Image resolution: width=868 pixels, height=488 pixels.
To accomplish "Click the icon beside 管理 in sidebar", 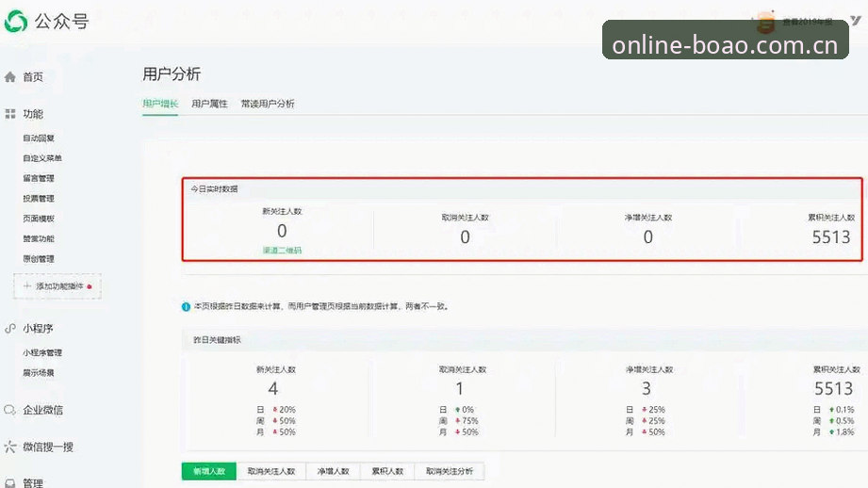I will click(10, 483).
